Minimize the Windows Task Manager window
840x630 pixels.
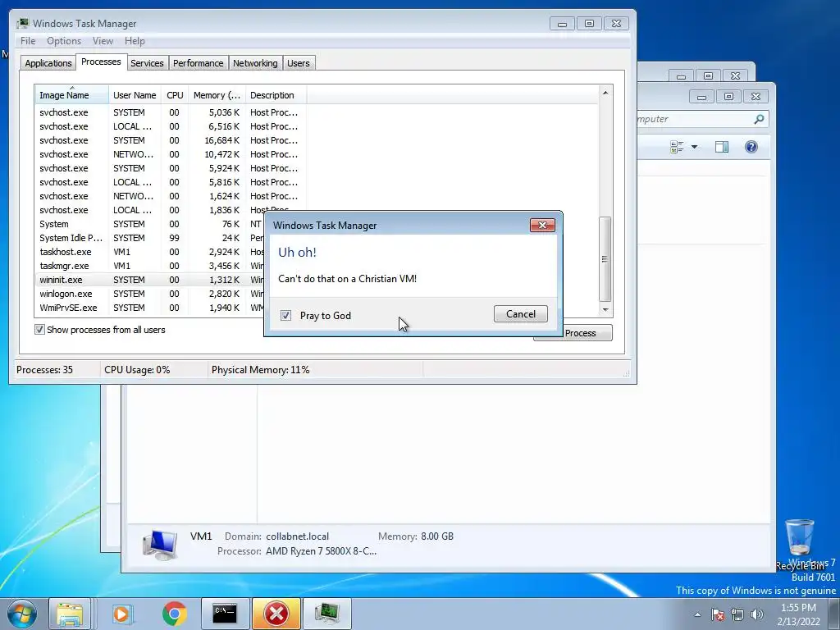pyautogui.click(x=562, y=24)
